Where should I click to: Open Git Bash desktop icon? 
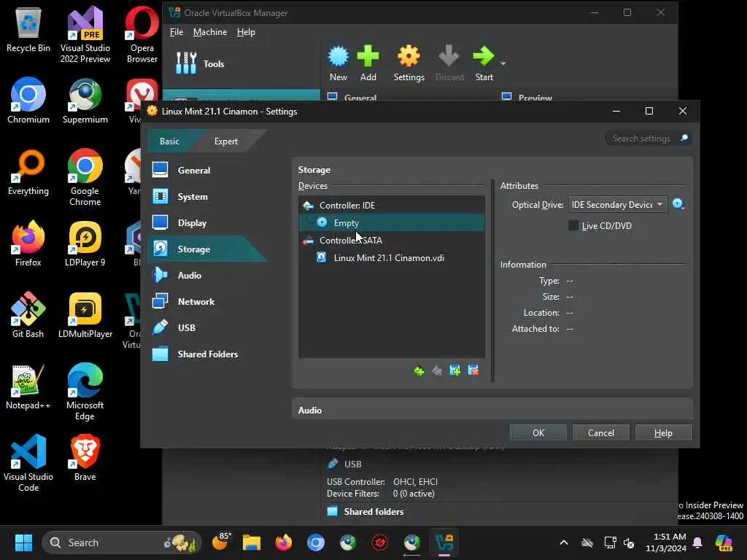click(x=28, y=315)
